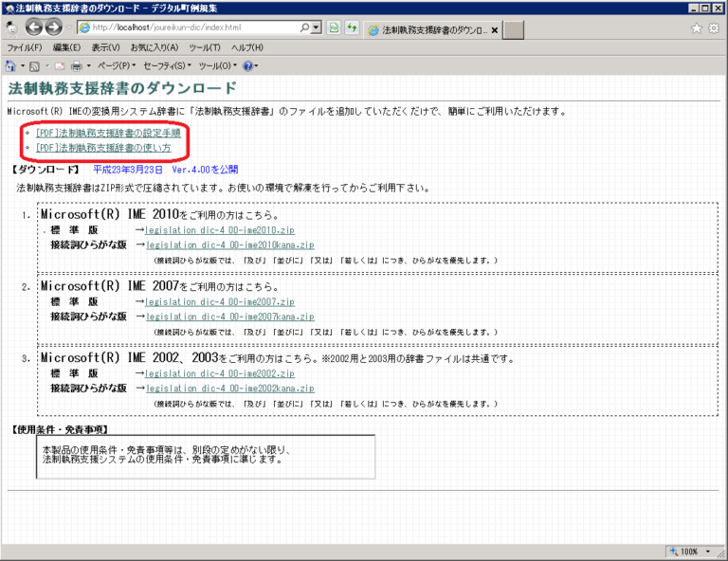Expand the ページ(P) dropdown menu

tap(114, 66)
